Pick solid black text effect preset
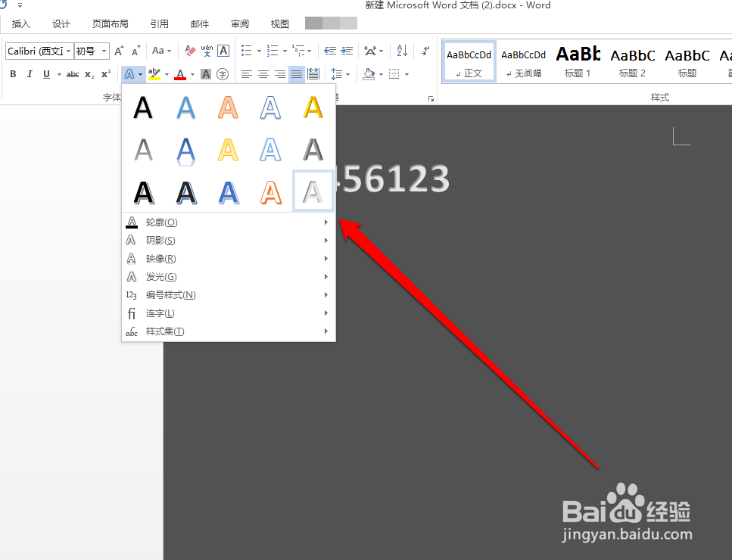 pos(143,107)
